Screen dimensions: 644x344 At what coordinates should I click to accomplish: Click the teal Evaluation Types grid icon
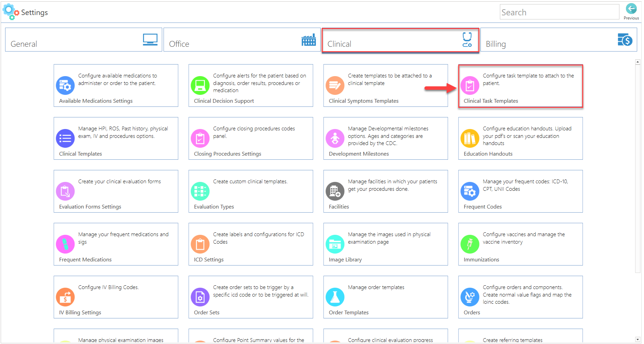click(200, 191)
